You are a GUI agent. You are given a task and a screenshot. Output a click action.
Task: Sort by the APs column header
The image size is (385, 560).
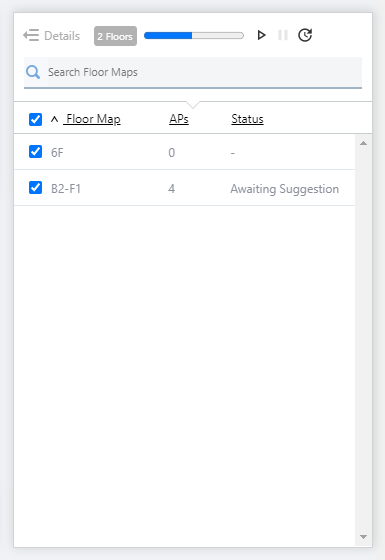point(179,119)
